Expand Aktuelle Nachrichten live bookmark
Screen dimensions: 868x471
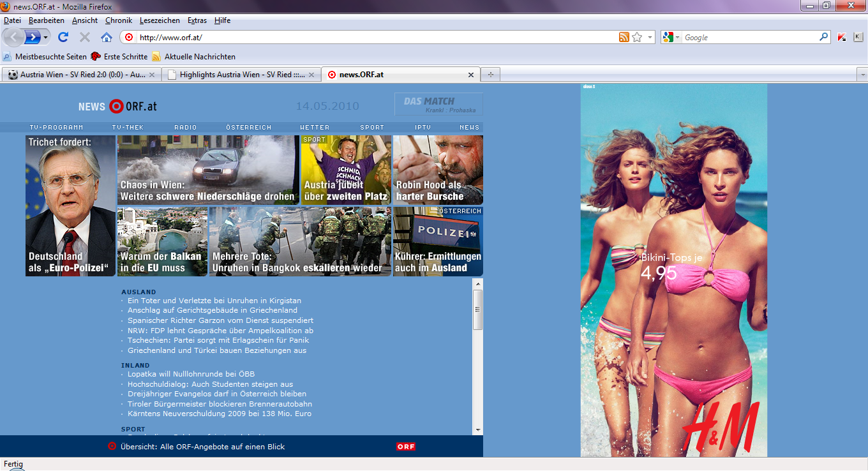click(193, 57)
